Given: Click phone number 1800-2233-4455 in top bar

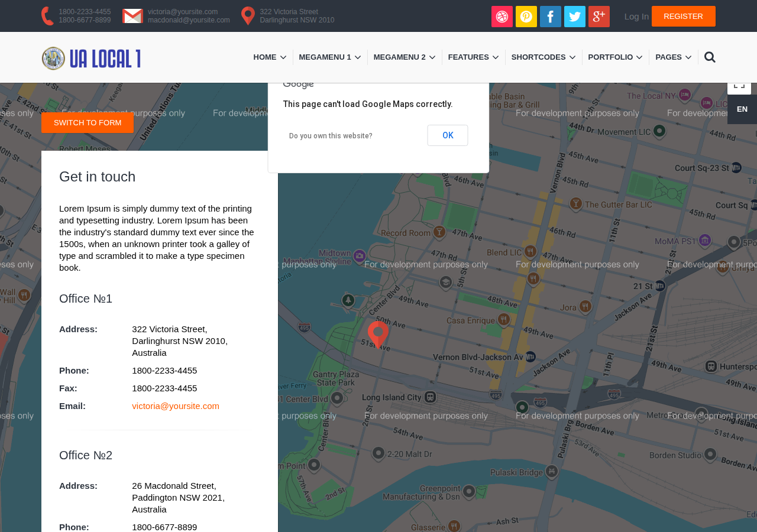Looking at the screenshot, I should tap(85, 12).
